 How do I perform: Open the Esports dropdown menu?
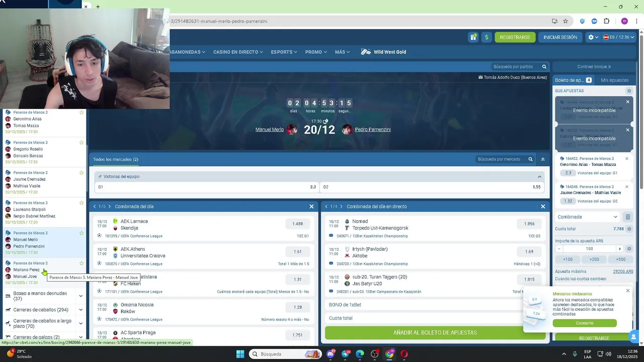tap(284, 52)
